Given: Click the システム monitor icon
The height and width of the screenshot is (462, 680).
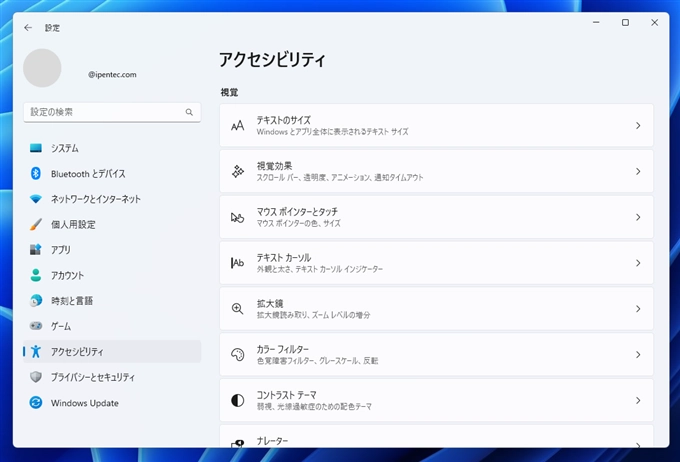Looking at the screenshot, I should pyautogui.click(x=36, y=148).
